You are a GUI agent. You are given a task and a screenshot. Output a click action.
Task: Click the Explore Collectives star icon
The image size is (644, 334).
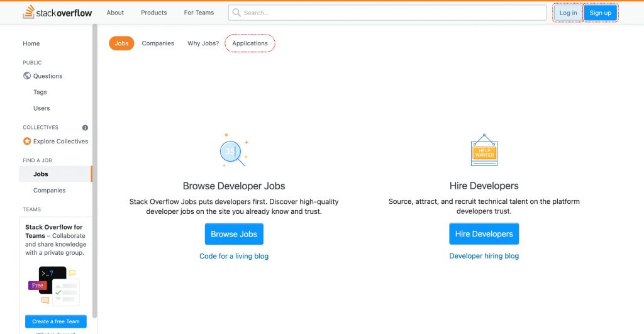[27, 141]
